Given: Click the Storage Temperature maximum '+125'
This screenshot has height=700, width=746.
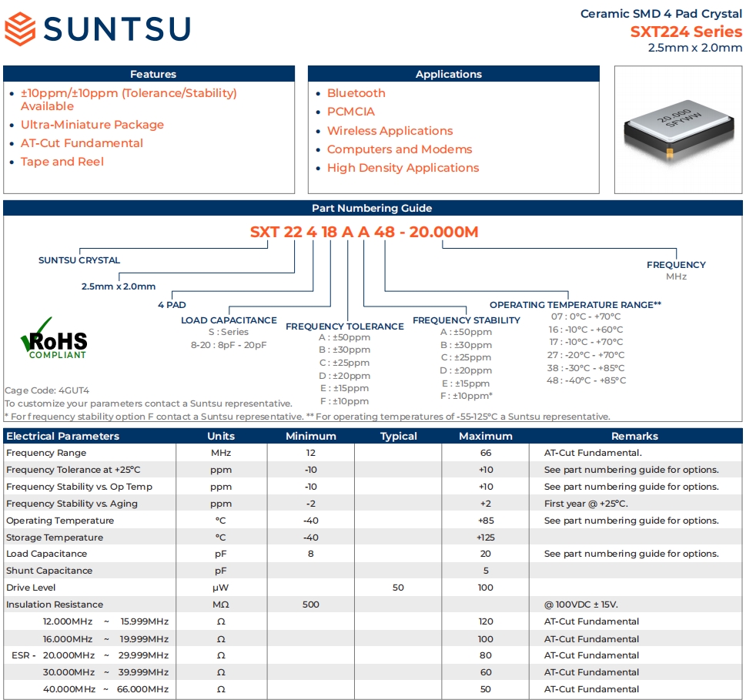Looking at the screenshot, I should click(x=485, y=538).
